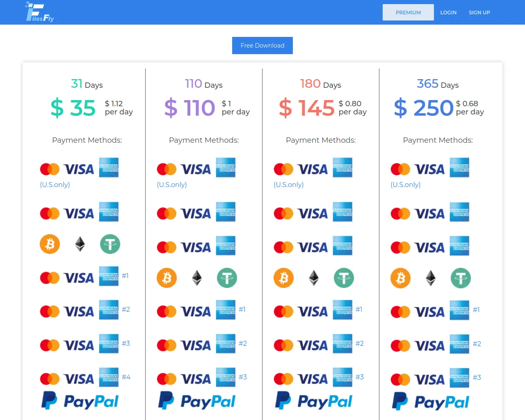Select Bitcoin payment in 31 Days plan

tap(50, 244)
